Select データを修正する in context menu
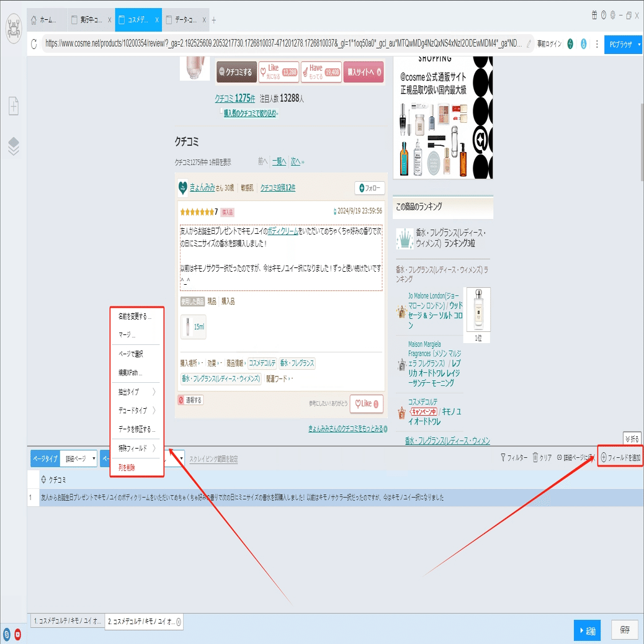 coord(136,429)
